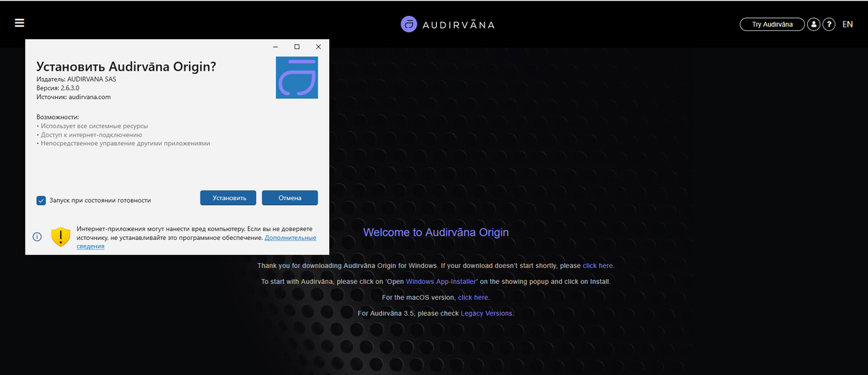Viewport: 868px width, 375px height.
Task: Close the installer dialog window
Action: (x=318, y=47)
